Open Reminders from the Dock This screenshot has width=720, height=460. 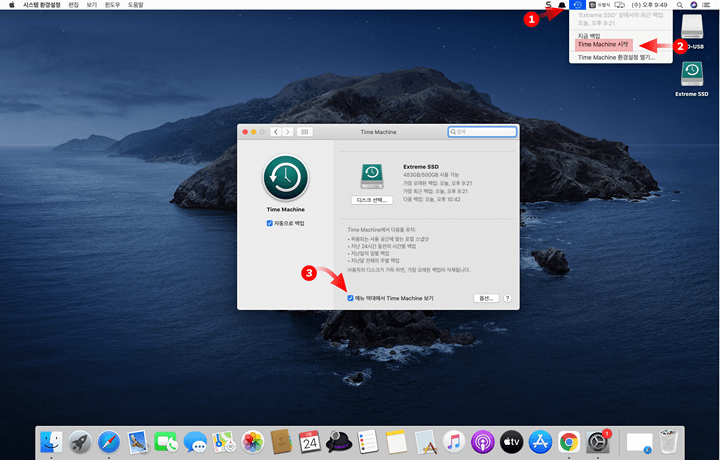(367, 442)
